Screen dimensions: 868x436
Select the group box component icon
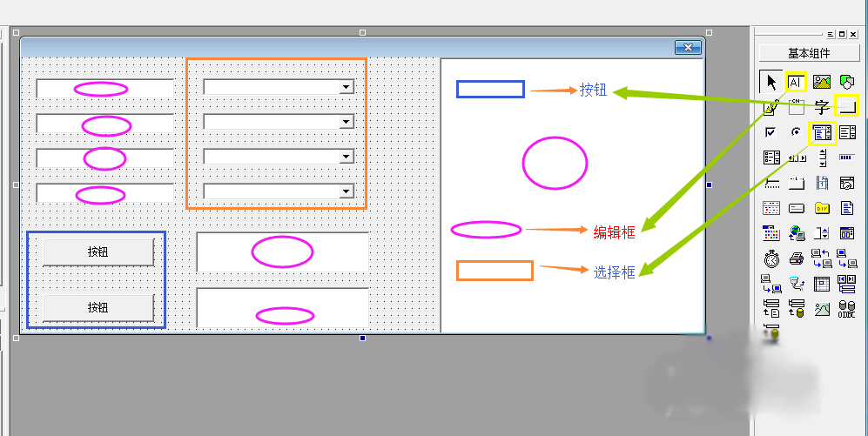tap(796, 106)
